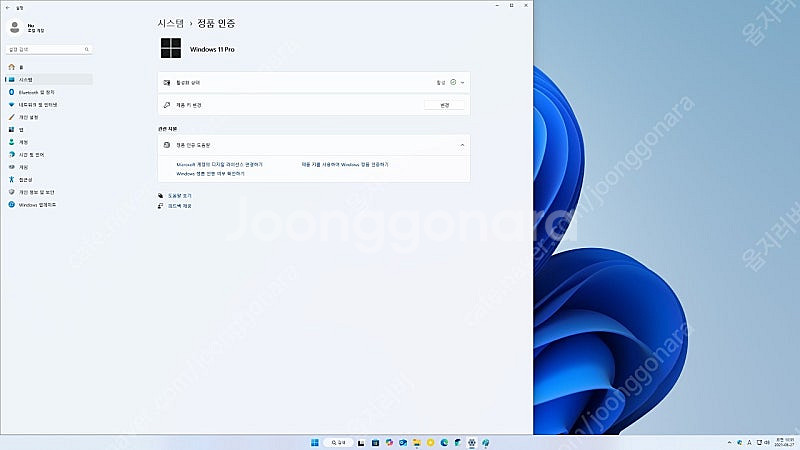
Task: Open the Windows Start button on taskbar
Action: (315, 442)
